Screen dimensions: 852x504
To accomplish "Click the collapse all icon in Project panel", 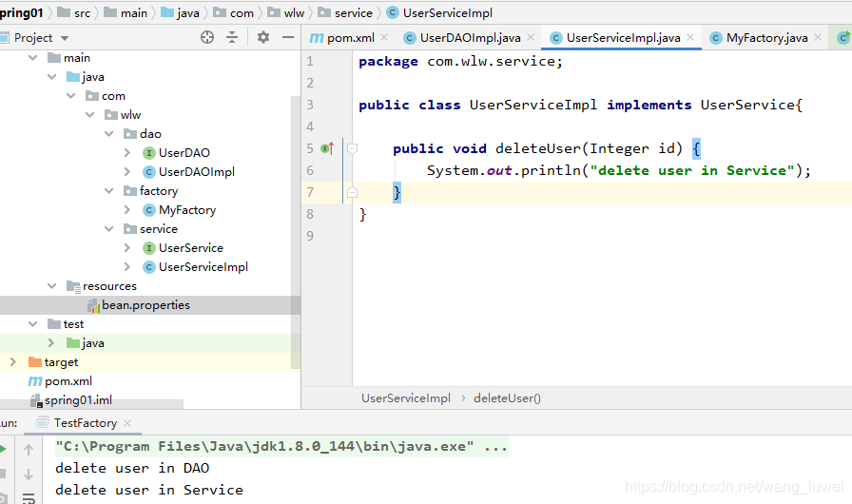I will [x=232, y=37].
